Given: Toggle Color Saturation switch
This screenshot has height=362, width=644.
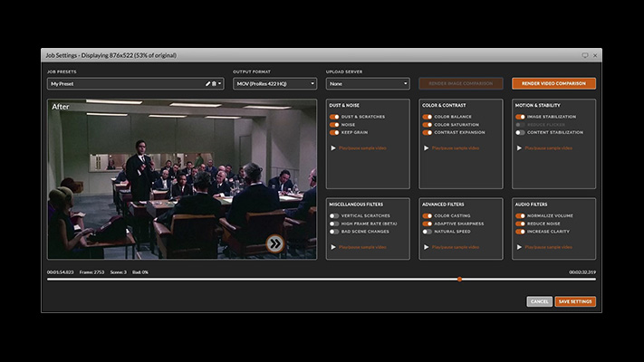Looking at the screenshot, I should 428,125.
